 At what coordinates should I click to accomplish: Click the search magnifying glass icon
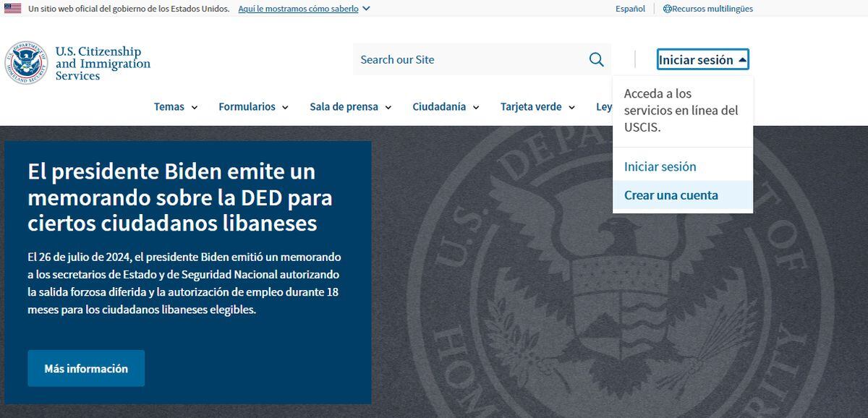[x=595, y=59]
